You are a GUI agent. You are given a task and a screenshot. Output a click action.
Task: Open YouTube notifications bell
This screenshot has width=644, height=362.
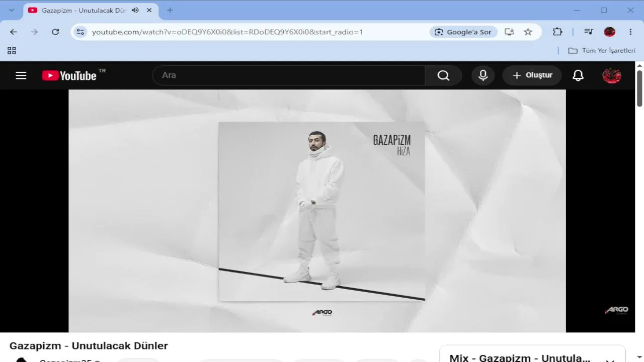click(x=578, y=75)
